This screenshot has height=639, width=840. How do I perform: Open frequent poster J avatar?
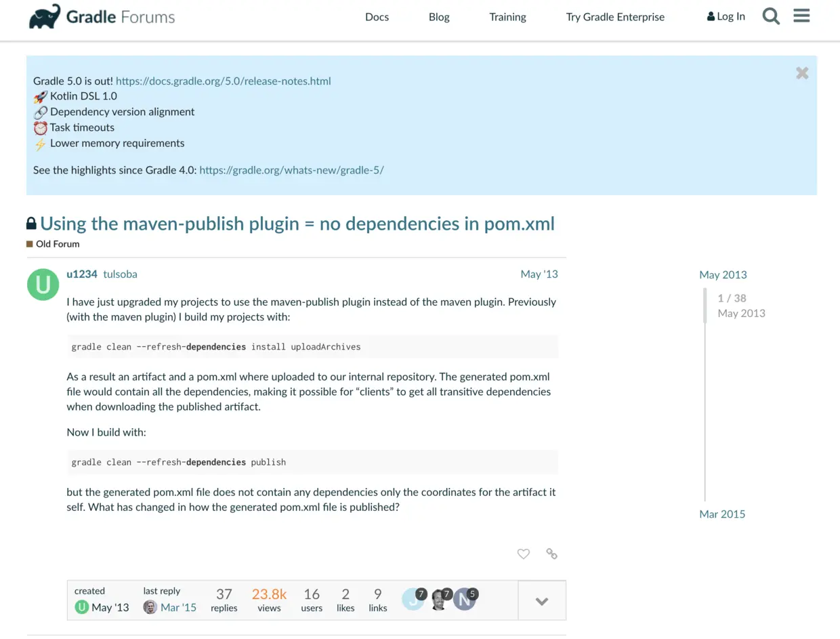[x=413, y=600]
